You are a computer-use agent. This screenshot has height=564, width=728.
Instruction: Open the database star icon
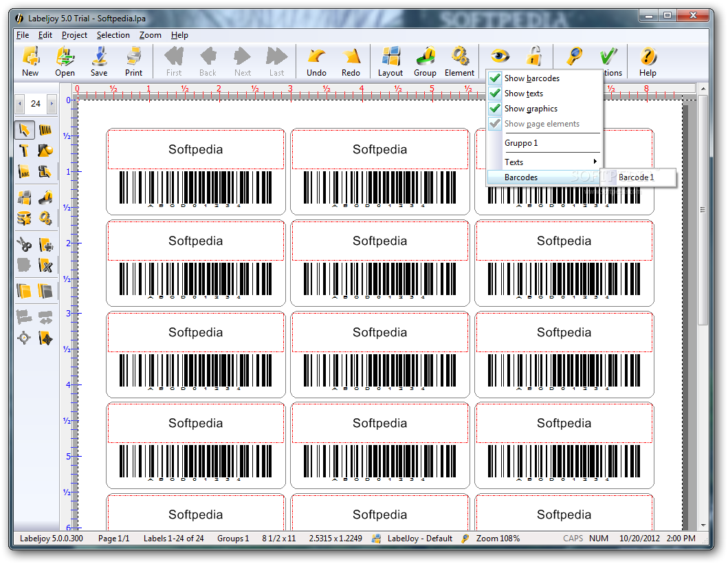[24, 218]
